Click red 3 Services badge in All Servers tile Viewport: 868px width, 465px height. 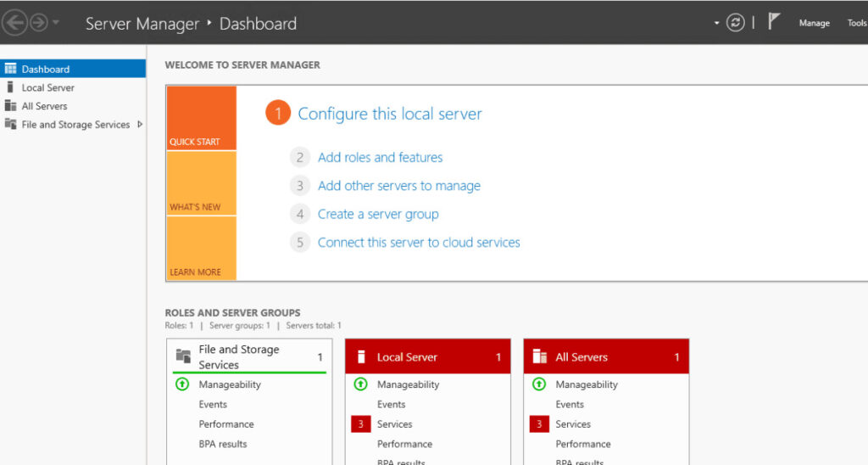click(538, 424)
